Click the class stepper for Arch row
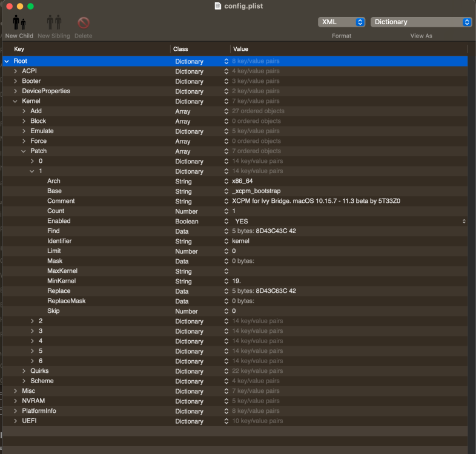The height and width of the screenshot is (454, 476). (226, 181)
